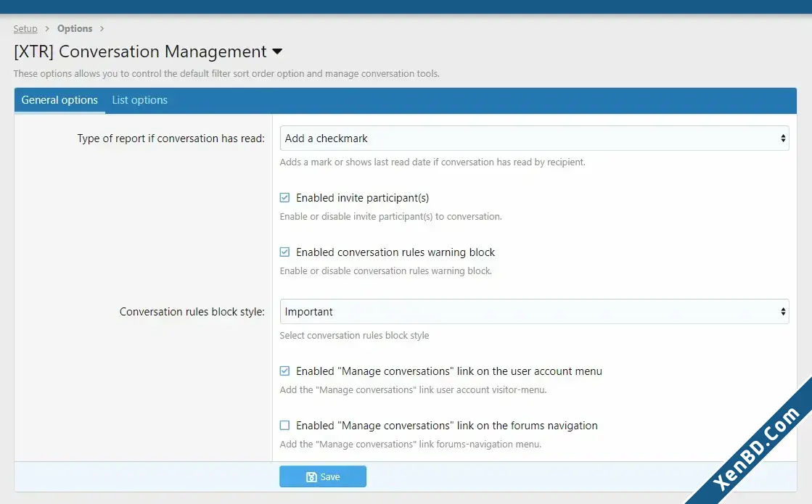
Task: Expand the Conversation Management title dropdown arrow
Action: coord(278,51)
